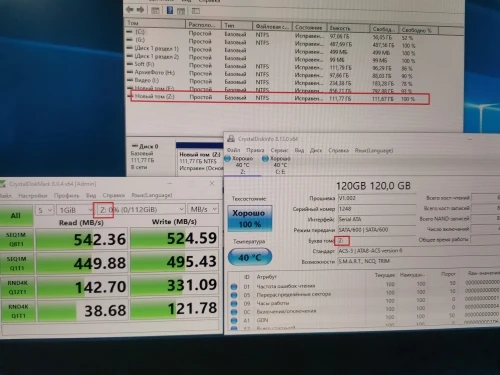Select the Z: disk blue health circle

228,159
